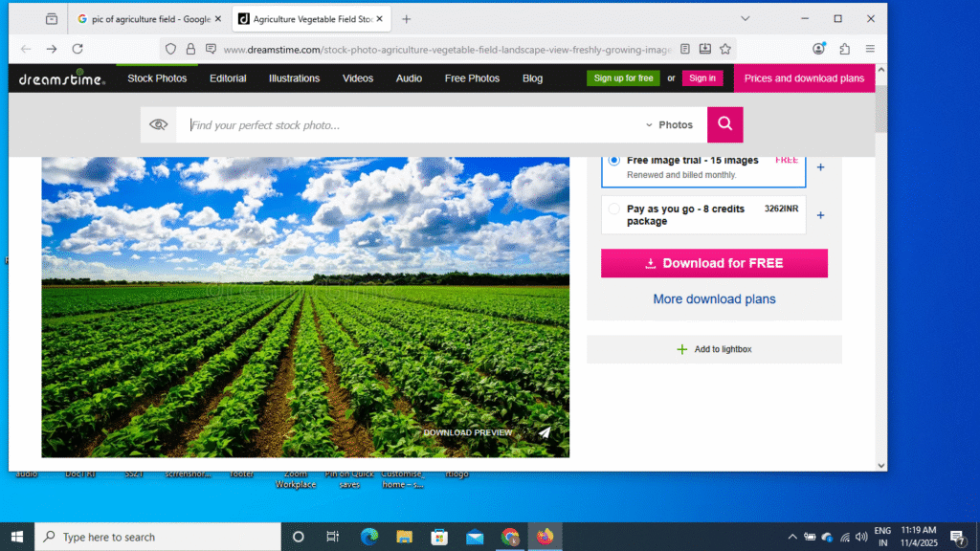Select Free image trial radio option
The width and height of the screenshot is (980, 551).
pos(614,161)
